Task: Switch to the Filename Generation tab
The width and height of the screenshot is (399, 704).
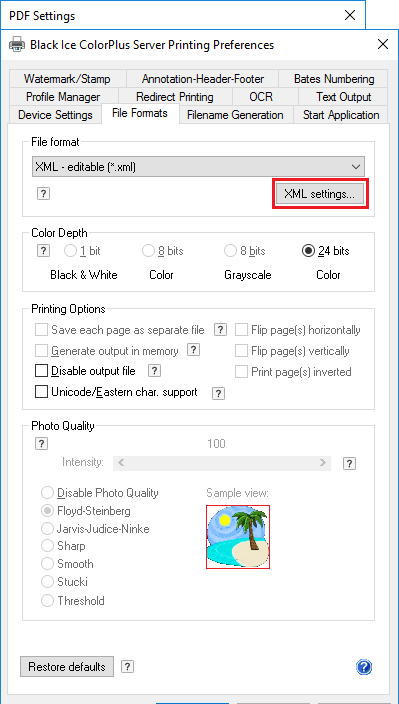Action: tap(235, 115)
